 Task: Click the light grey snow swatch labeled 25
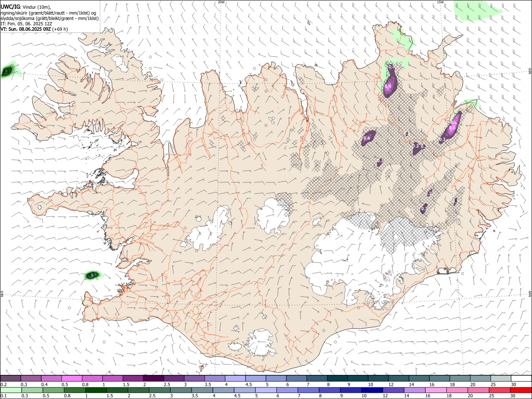click(x=501, y=379)
